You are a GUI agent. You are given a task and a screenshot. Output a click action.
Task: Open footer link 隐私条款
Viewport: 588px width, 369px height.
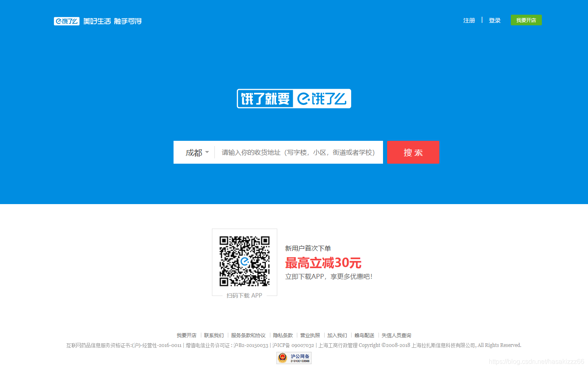283,336
